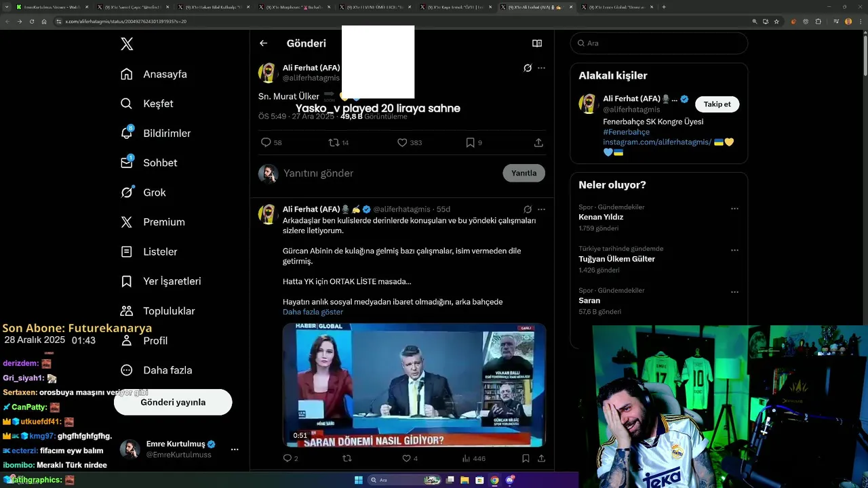Open Topluluklar people icon
The width and height of the screenshot is (868, 488).
coord(127,311)
